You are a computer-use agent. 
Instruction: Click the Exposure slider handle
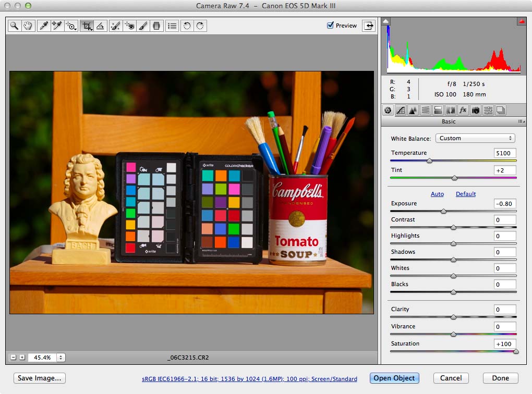pyautogui.click(x=443, y=211)
